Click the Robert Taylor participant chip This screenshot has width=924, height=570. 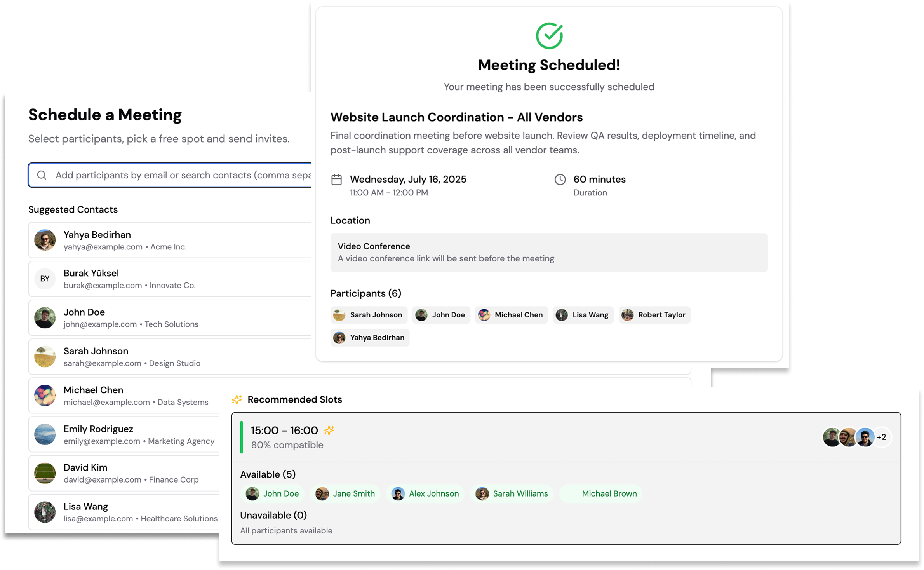654,315
